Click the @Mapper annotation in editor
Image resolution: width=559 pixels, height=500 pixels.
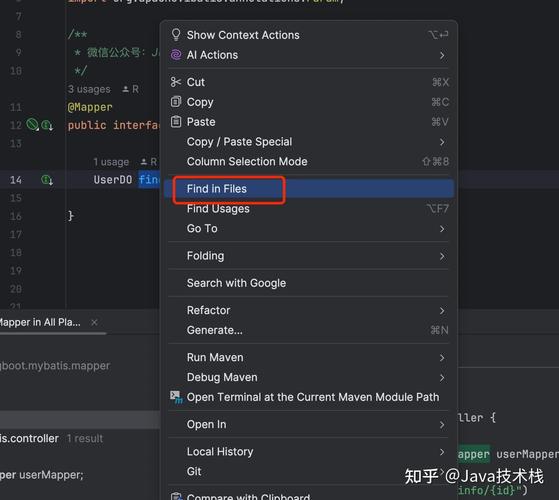[90, 107]
